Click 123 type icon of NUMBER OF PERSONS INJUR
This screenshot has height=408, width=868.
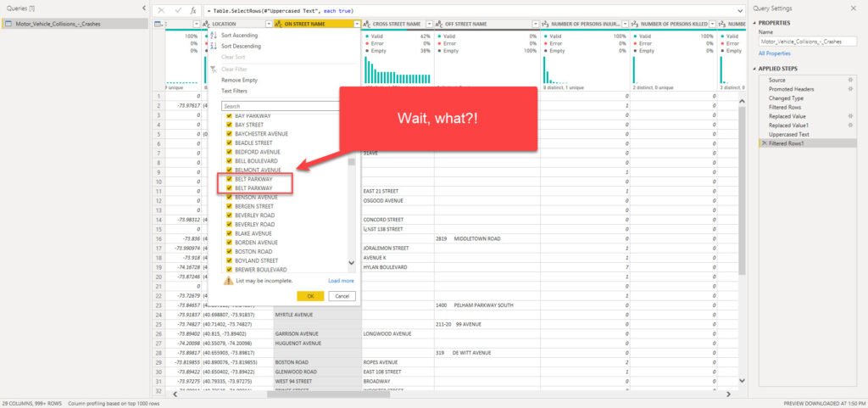pyautogui.click(x=545, y=25)
